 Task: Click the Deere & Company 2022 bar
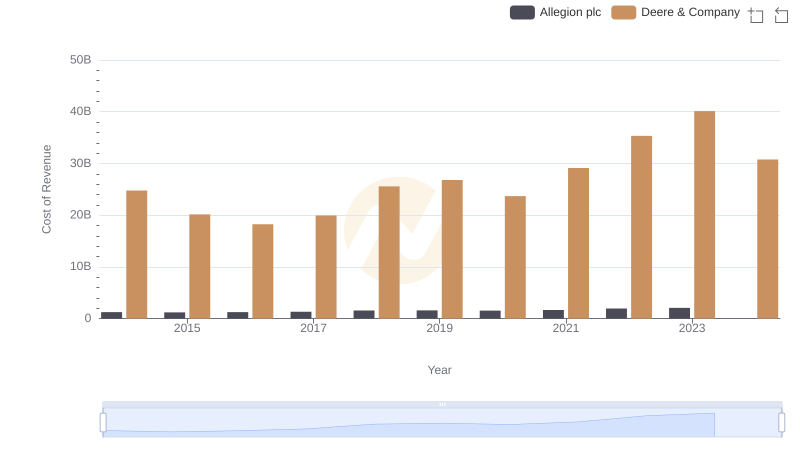(641, 227)
